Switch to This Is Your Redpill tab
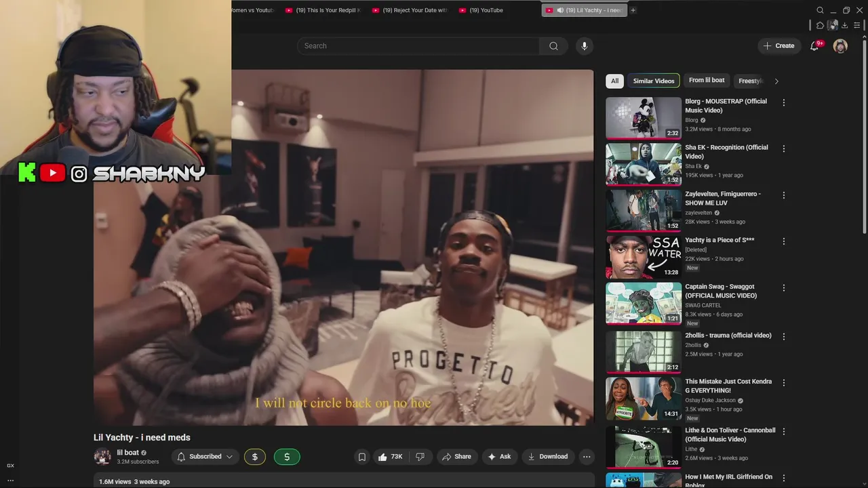 (x=323, y=10)
